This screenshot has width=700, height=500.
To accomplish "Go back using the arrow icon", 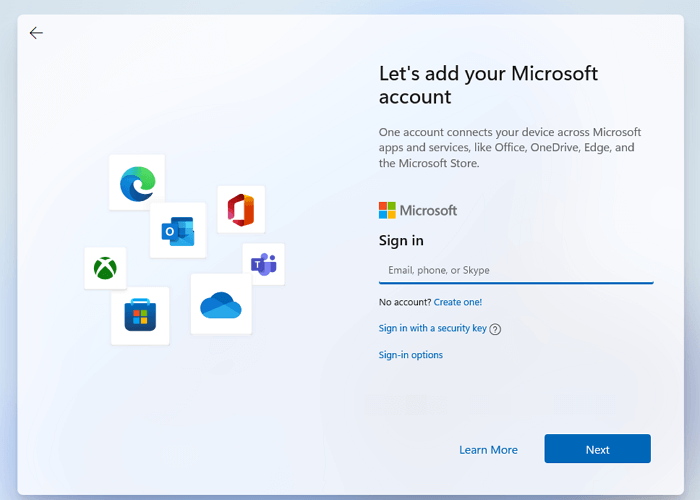I will coord(36,33).
